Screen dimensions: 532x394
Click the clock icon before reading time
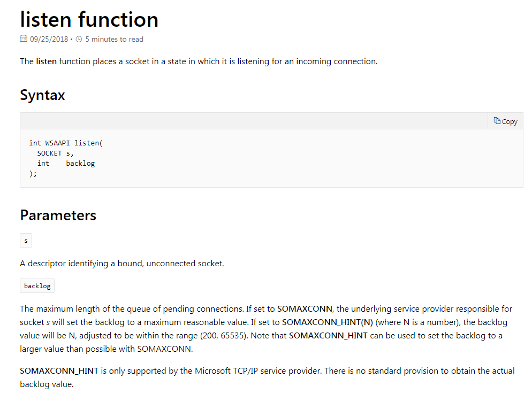[x=79, y=39]
